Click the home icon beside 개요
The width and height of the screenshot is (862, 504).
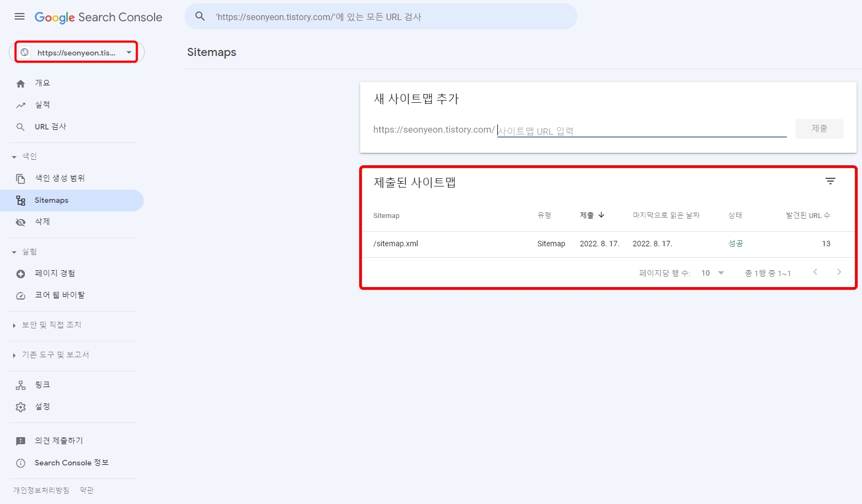pos(21,84)
